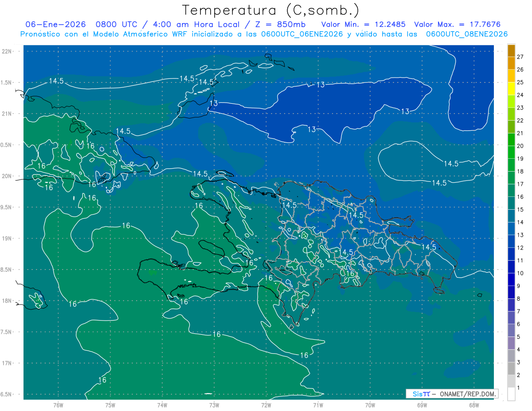This screenshot has width=532, height=411.
Task: Click the brown top swatch of the color scale
Action: 511,51
